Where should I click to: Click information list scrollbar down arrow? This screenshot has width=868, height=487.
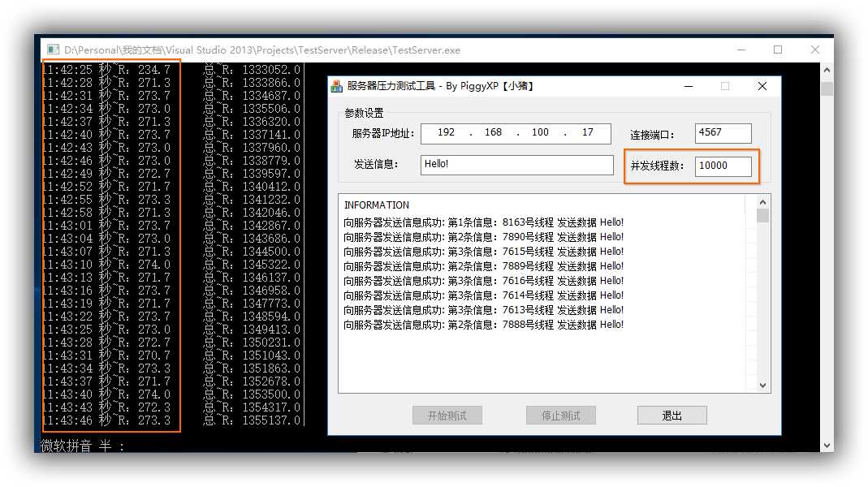(762, 386)
